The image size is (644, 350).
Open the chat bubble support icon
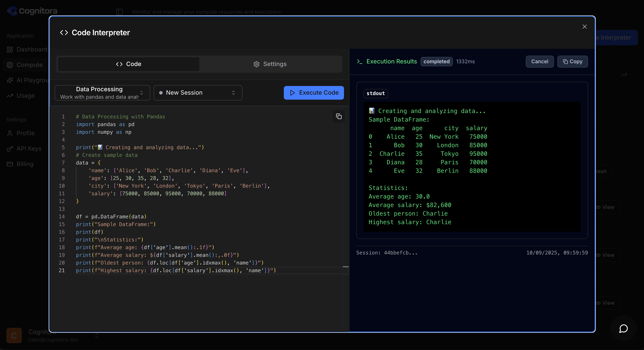point(623,328)
